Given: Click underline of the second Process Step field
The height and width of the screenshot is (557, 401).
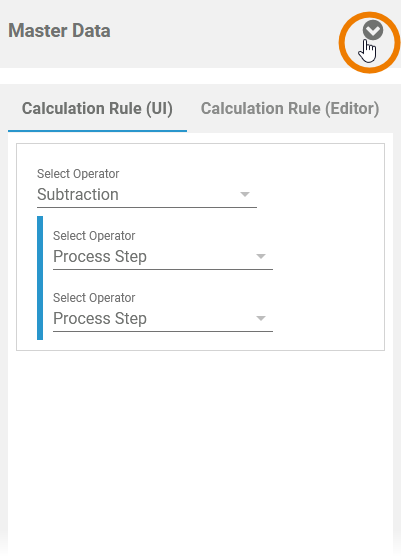Looking at the screenshot, I should pyautogui.click(x=163, y=331).
